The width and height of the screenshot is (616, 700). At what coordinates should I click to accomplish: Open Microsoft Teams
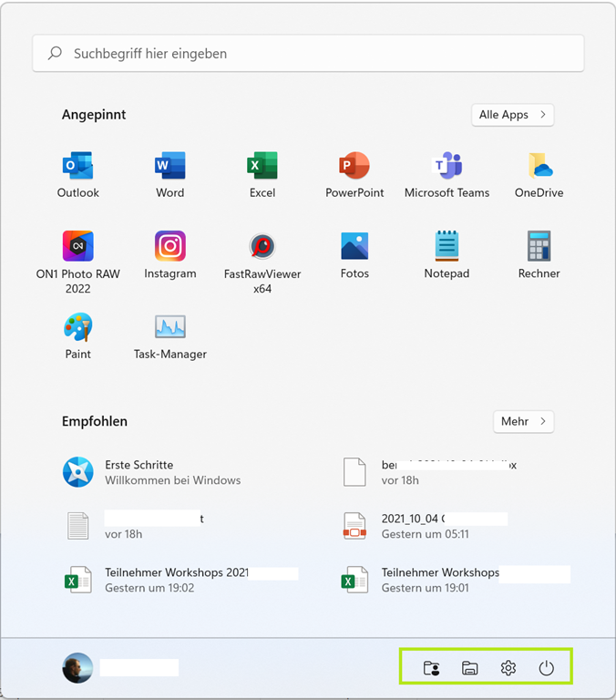point(447,168)
